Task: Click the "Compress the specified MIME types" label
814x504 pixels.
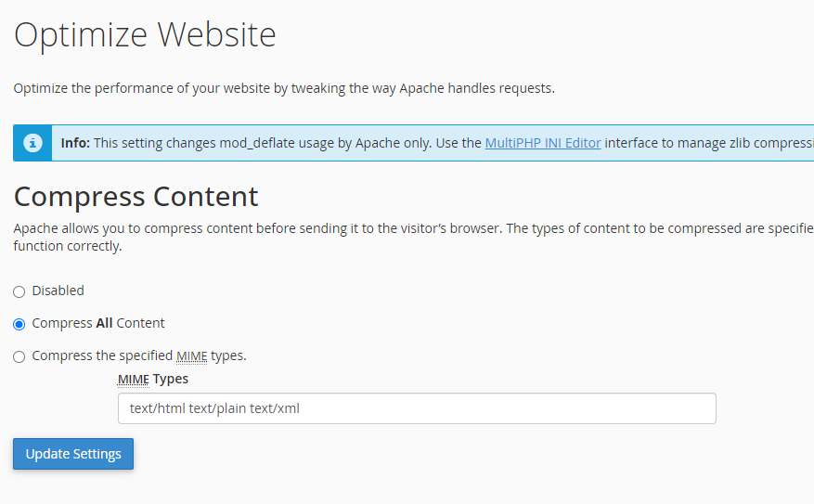Action: tap(138, 355)
